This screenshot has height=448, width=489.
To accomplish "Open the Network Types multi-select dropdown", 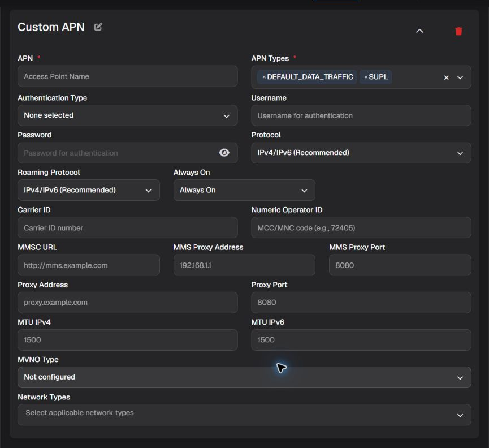I will [244, 415].
